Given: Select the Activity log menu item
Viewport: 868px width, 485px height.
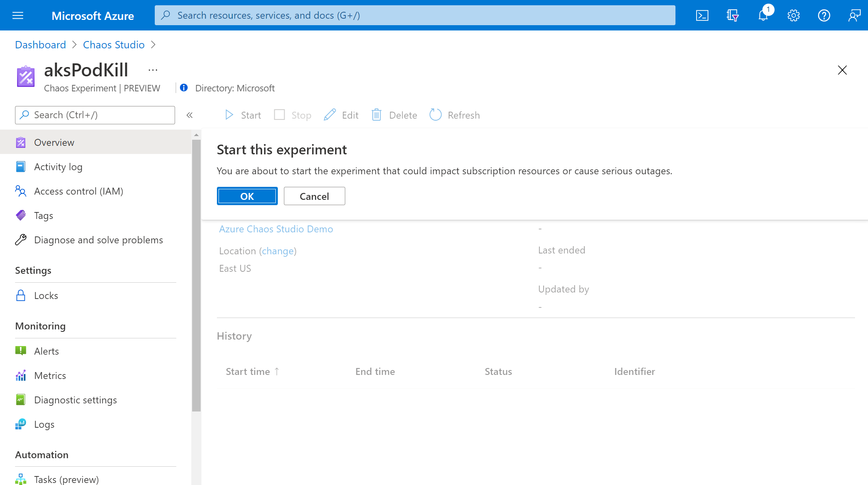Looking at the screenshot, I should (58, 166).
